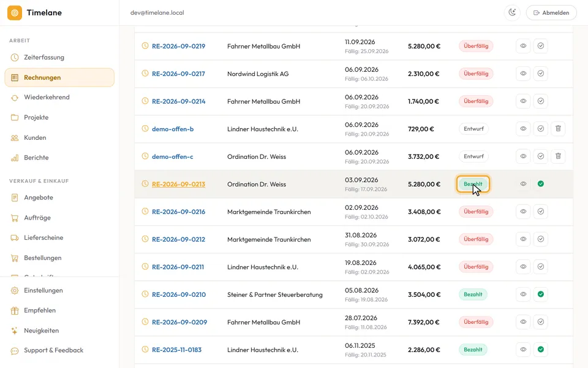Delete draft demo-offen-c with trash icon
The width and height of the screenshot is (588, 368).
tap(558, 156)
